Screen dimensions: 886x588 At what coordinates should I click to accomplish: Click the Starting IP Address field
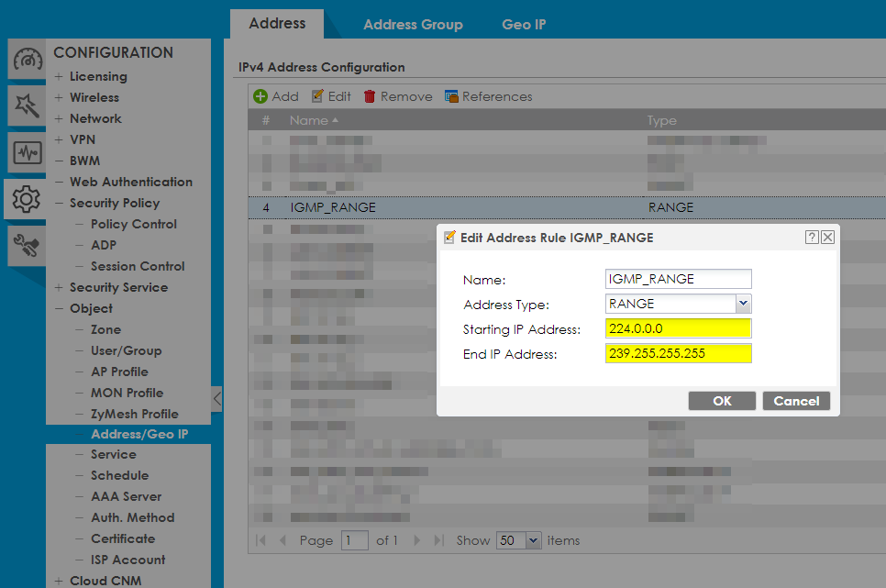point(678,328)
